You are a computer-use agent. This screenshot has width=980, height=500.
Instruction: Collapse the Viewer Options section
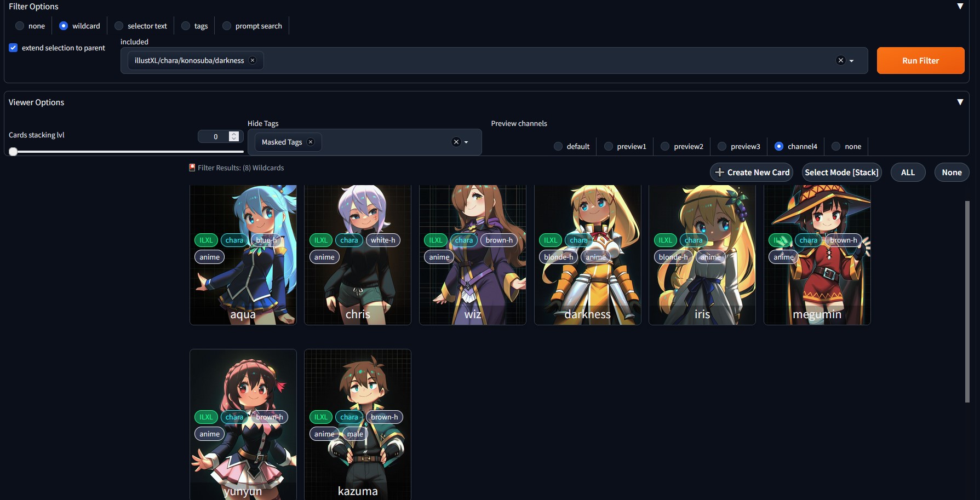pyautogui.click(x=960, y=102)
